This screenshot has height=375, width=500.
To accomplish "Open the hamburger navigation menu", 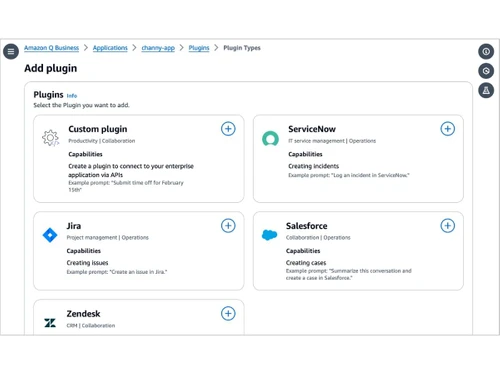I will [x=11, y=51].
